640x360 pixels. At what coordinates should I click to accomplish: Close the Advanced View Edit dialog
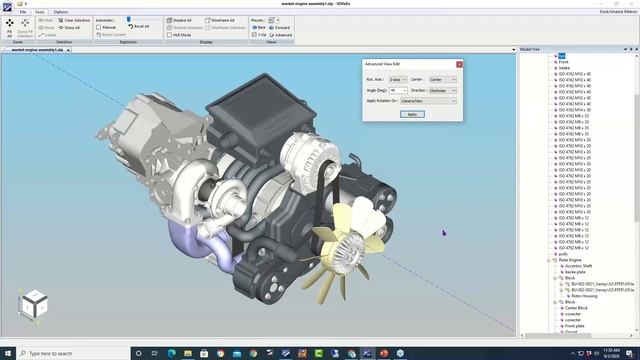click(x=459, y=64)
